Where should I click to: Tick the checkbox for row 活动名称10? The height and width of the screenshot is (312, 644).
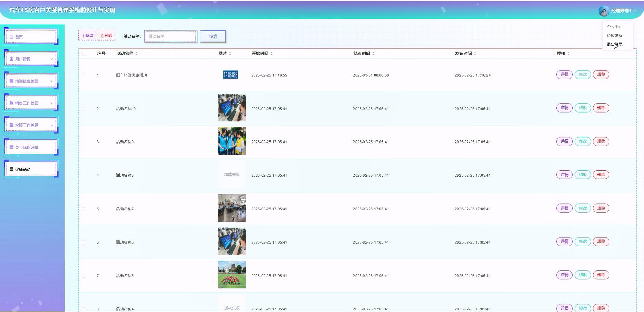(x=83, y=109)
